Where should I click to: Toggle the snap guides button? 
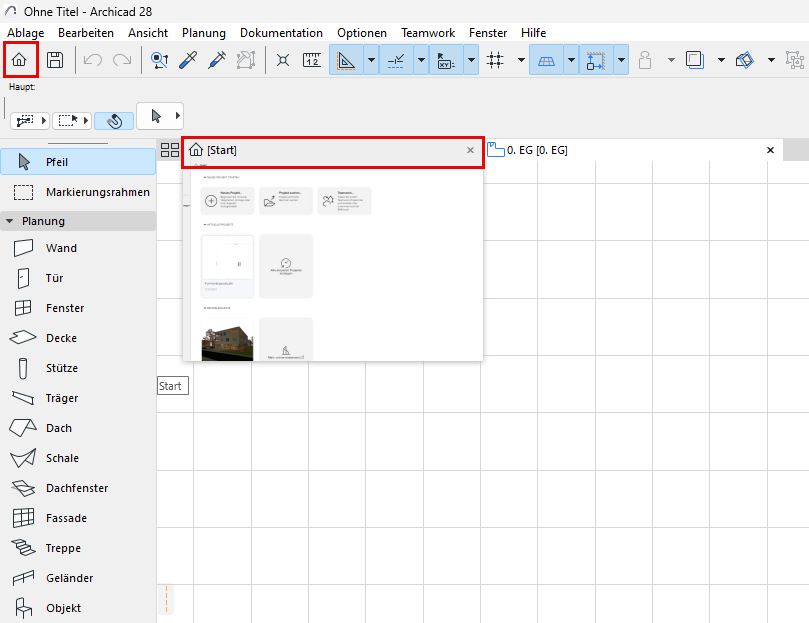pos(396,60)
